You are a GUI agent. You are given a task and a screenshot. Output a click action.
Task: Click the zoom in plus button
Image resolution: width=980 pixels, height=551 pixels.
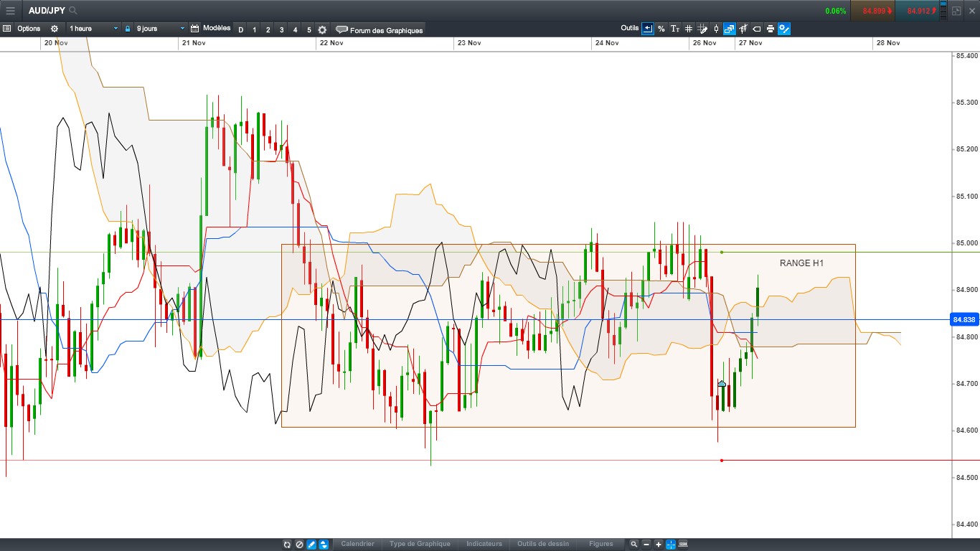click(659, 544)
